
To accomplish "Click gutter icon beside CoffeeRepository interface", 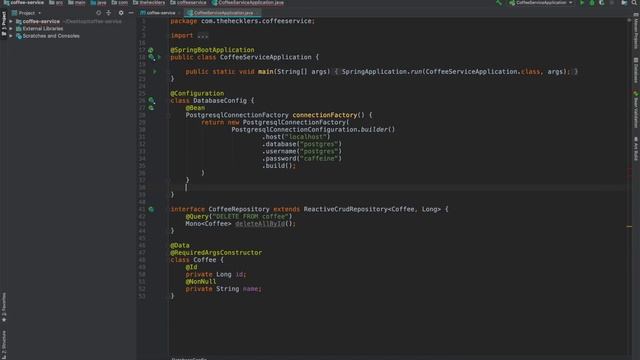I will (x=151, y=209).
